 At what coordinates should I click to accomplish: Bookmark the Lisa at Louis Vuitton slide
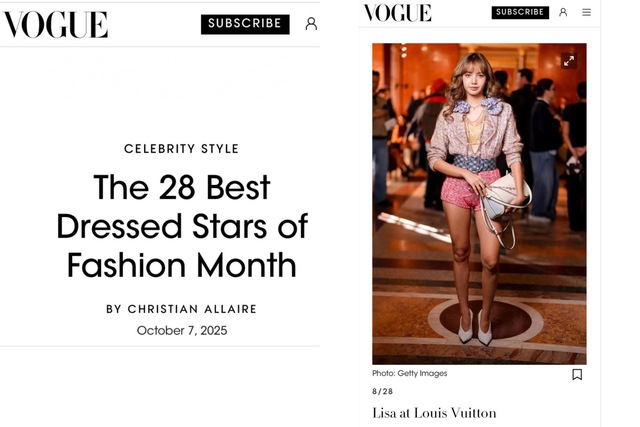point(577,374)
